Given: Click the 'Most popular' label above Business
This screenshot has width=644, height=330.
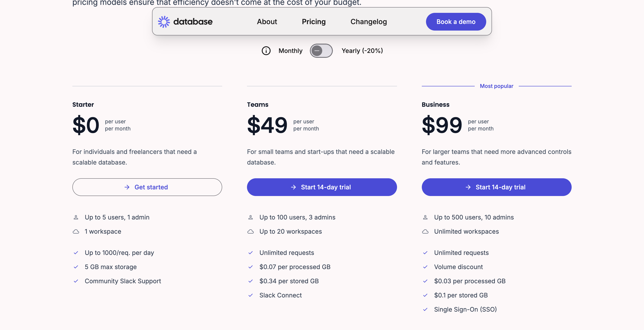Looking at the screenshot, I should (x=496, y=86).
